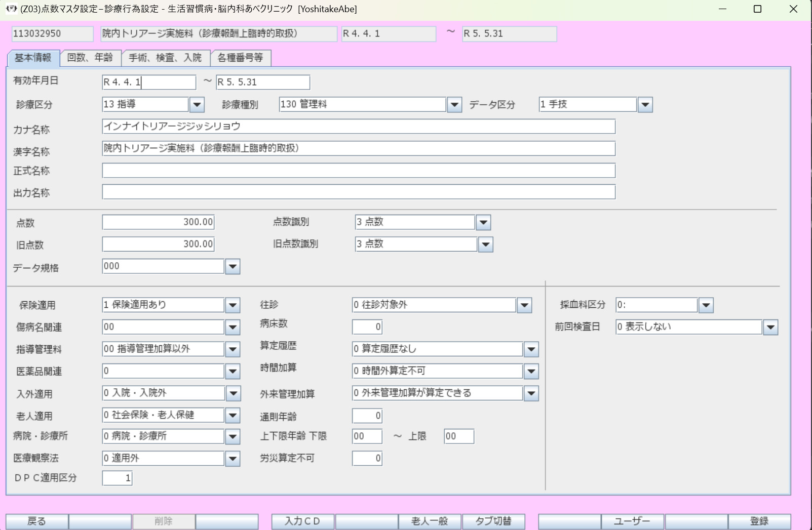Expand the 診療種別 combo box
Image resolution: width=812 pixels, height=530 pixels.
click(x=454, y=105)
